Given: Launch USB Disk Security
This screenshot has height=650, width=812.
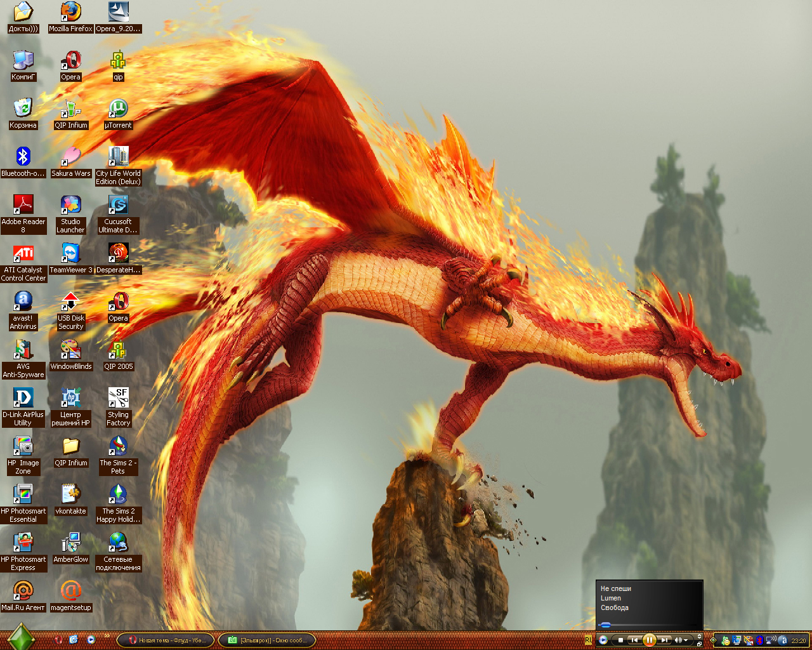Looking at the screenshot, I should click(70, 311).
